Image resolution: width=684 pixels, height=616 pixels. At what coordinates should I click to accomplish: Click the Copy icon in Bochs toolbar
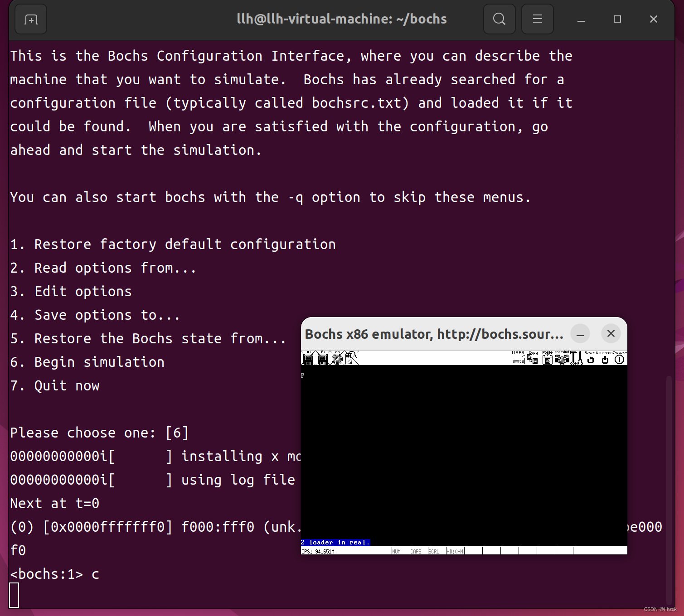533,358
